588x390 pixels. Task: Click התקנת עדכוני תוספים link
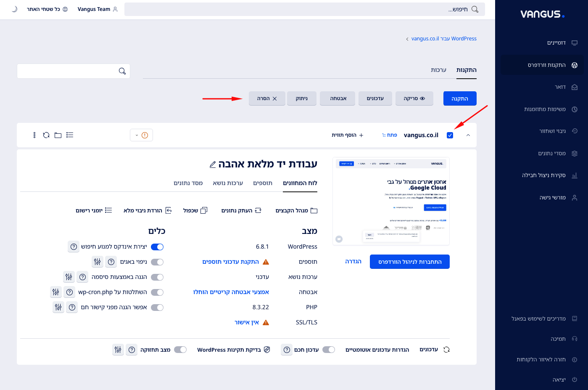pos(231,262)
